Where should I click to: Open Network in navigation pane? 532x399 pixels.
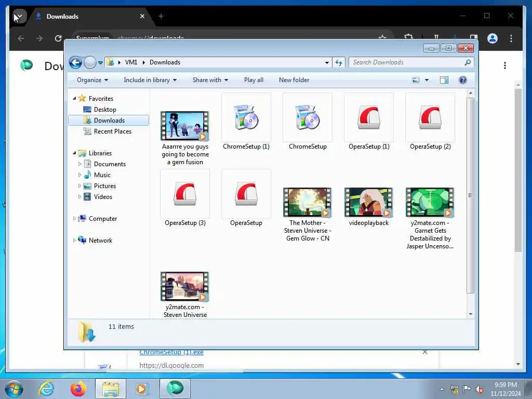100,241
